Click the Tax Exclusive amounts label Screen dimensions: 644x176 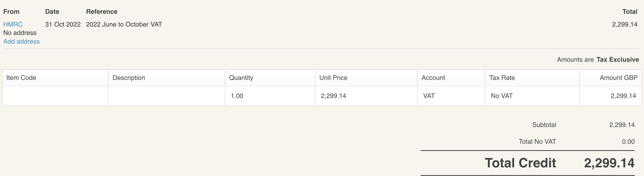617,60
